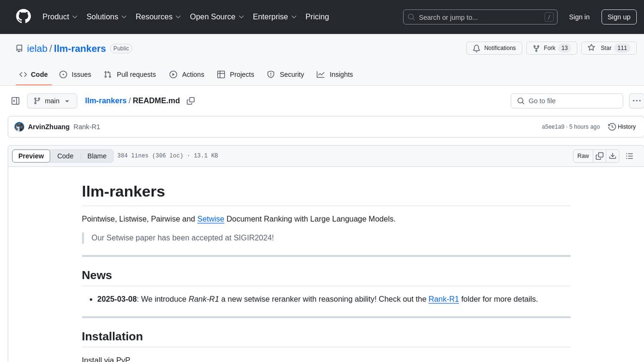644x362 pixels.
Task: Open the main branch selector dropdown
Action: coord(52,101)
